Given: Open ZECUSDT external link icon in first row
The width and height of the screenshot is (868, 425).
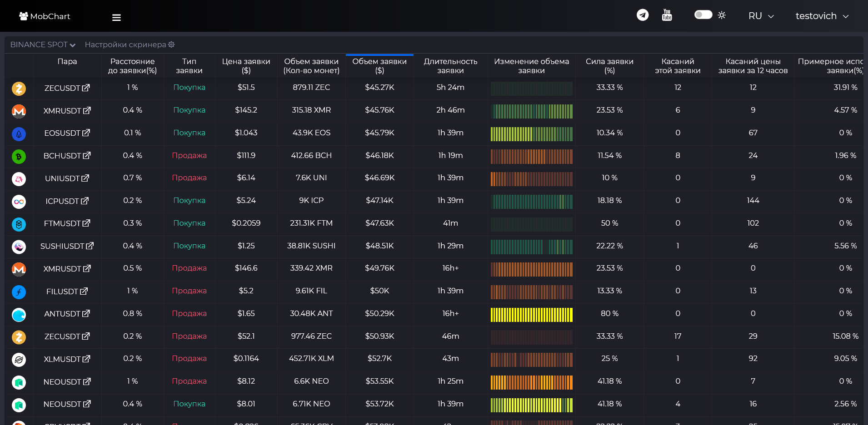Looking at the screenshot, I should click(86, 88).
